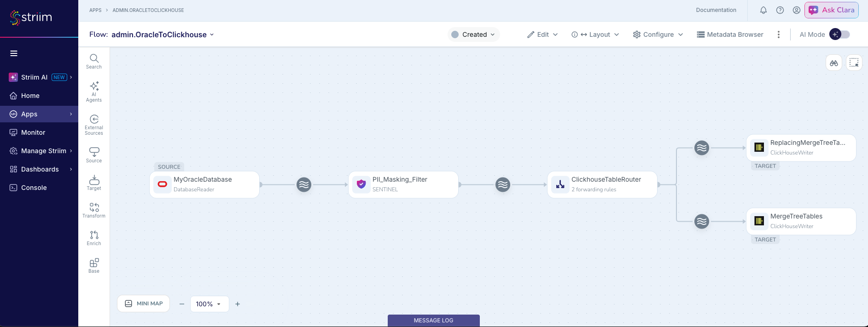Image resolution: width=868 pixels, height=327 pixels.
Task: Click the stream feeding ReplacingMergeTree target
Action: point(702,148)
